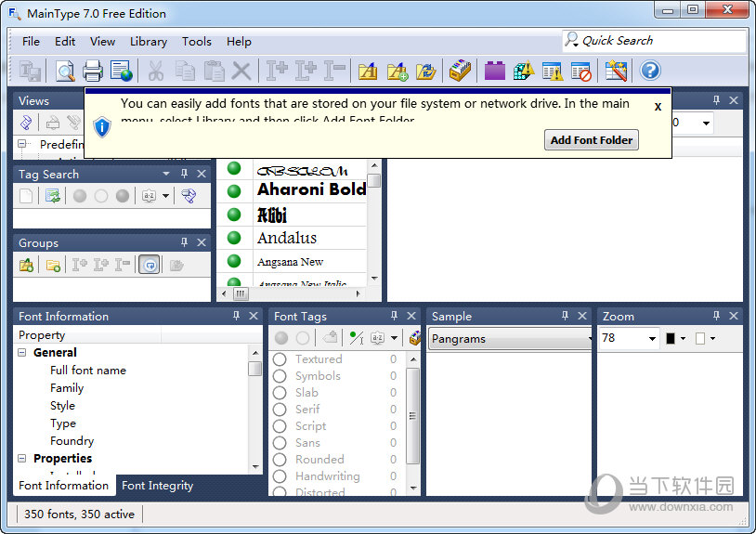Viewport: 756px width, 534px height.
Task: Pin the Font Information panel
Action: (x=236, y=316)
